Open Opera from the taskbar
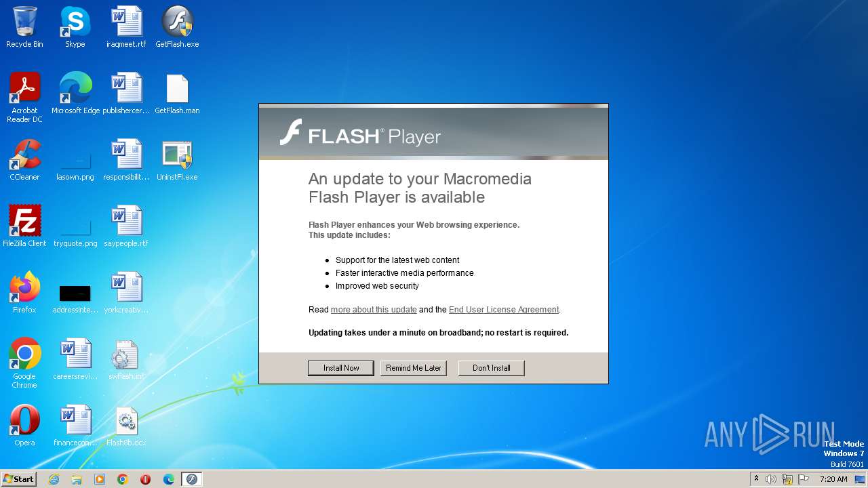The width and height of the screenshot is (868, 488). pyautogui.click(x=146, y=479)
